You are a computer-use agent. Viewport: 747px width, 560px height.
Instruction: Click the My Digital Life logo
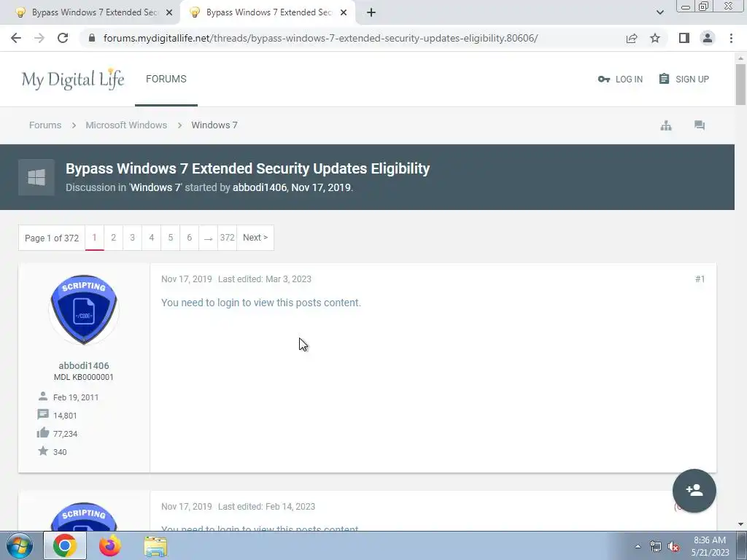point(73,79)
